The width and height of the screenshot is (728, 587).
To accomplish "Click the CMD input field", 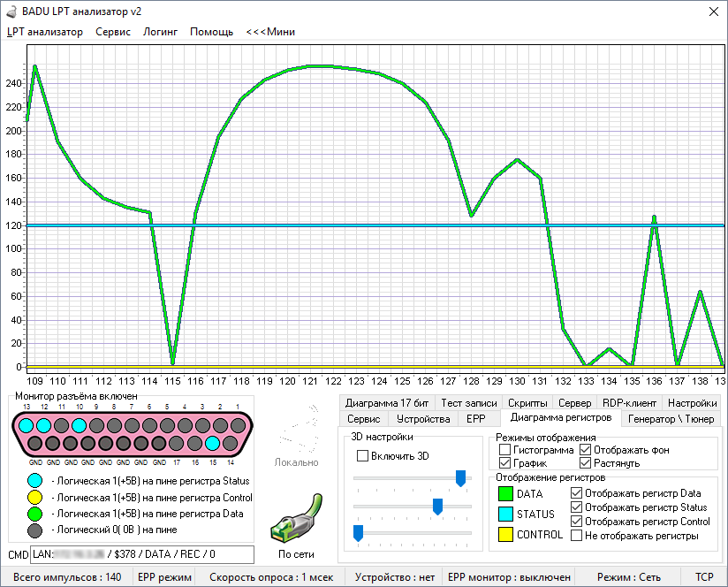I will point(142,554).
